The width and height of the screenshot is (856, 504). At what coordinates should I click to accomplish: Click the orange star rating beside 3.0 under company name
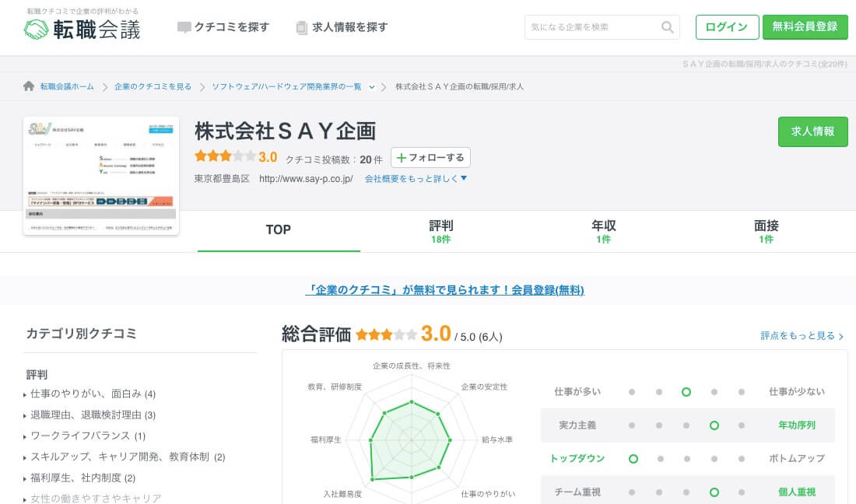(225, 156)
